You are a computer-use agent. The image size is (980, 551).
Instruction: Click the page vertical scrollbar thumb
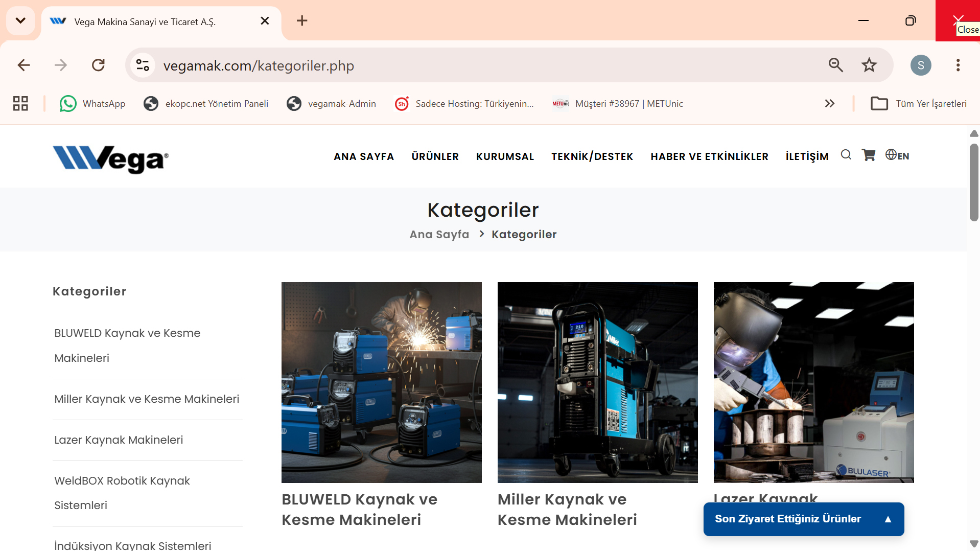974,182
